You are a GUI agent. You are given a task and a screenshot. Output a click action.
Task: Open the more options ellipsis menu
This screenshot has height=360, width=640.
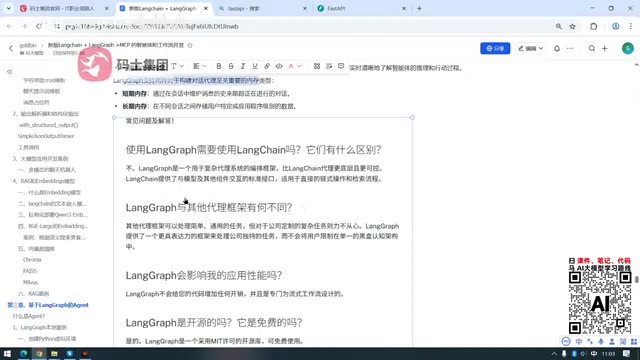click(x=570, y=48)
